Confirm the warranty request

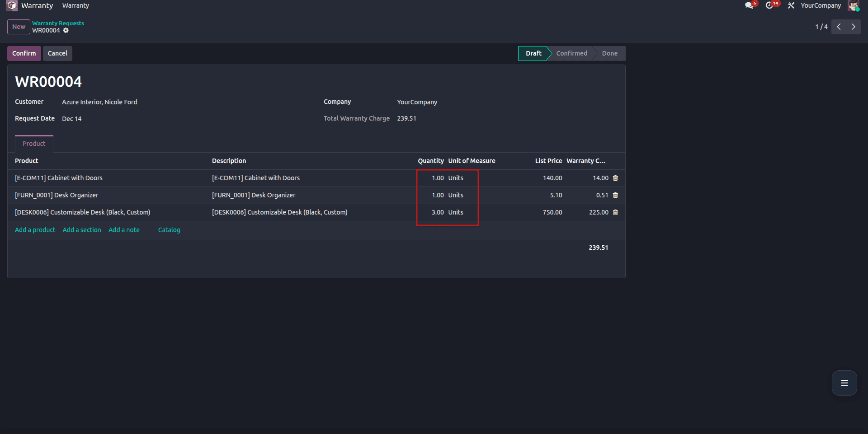click(24, 53)
